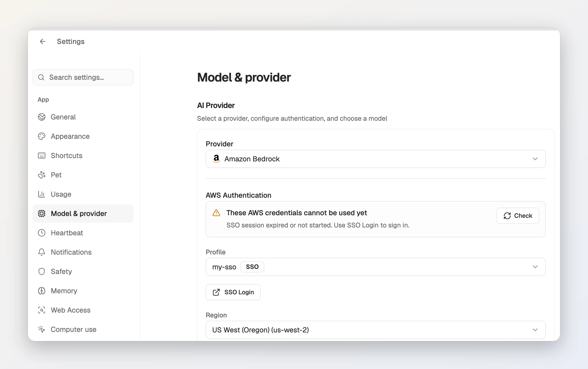The image size is (588, 369).
Task: Click the Amazon logo in Provider field
Action: (216, 159)
